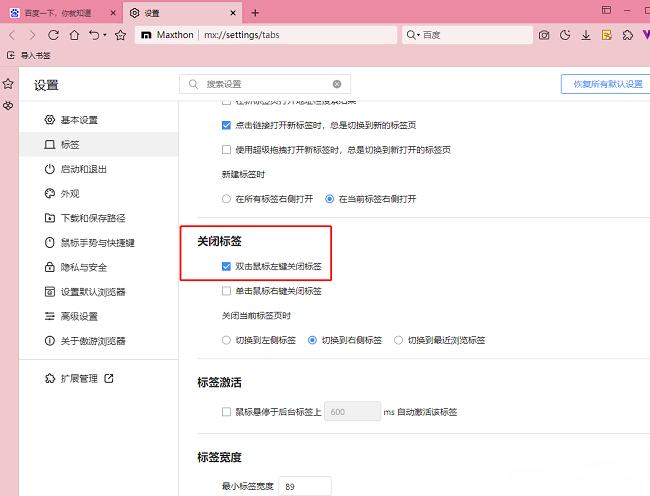Clear the settings search box
650x496 pixels.
337,84
